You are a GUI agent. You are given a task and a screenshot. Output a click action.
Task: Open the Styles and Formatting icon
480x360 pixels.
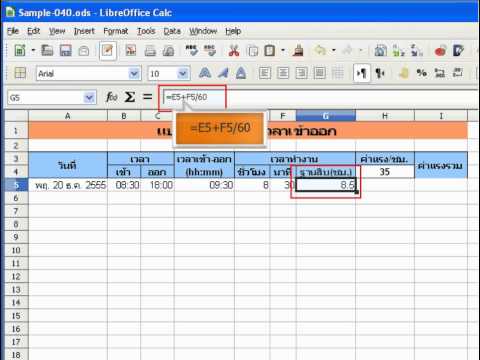tap(20, 73)
